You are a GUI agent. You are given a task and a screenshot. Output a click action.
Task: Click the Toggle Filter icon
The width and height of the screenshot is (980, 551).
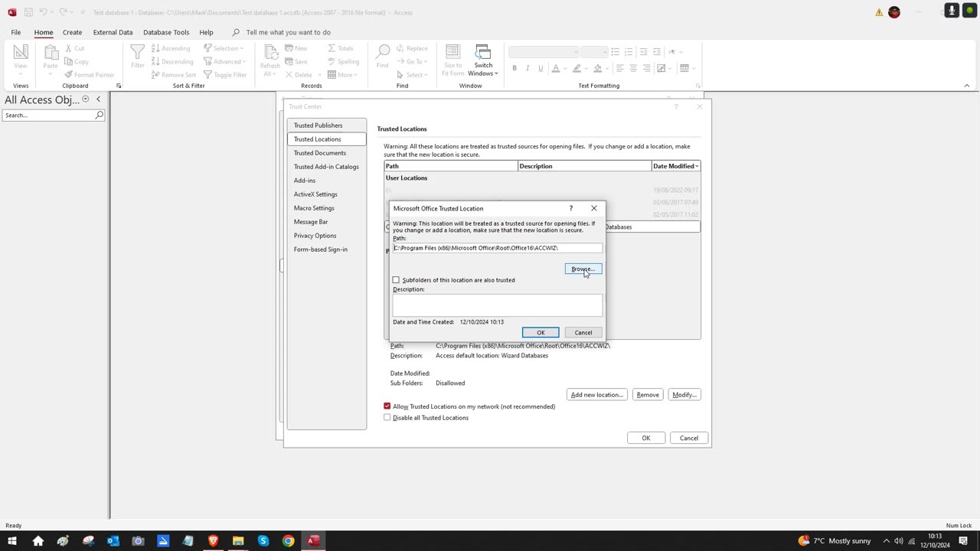pos(207,74)
